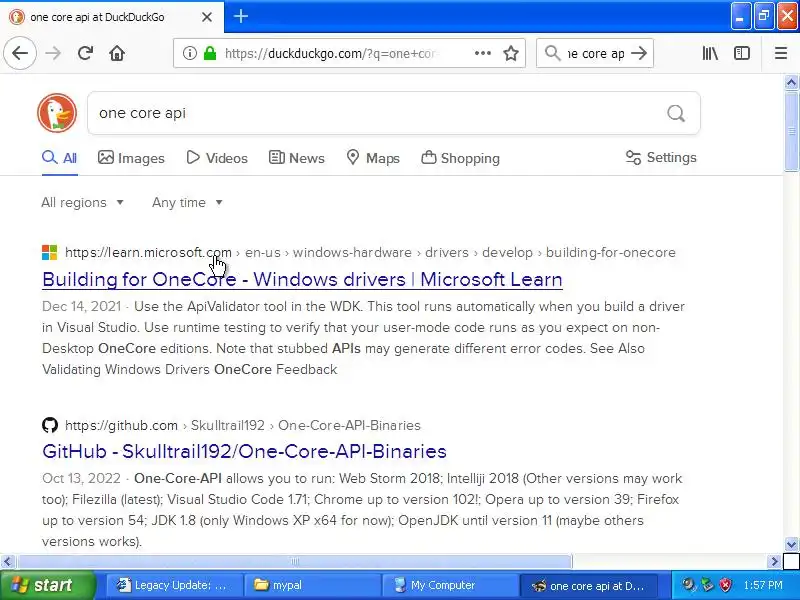
Task: Show site information icon in address bar
Action: [190, 53]
